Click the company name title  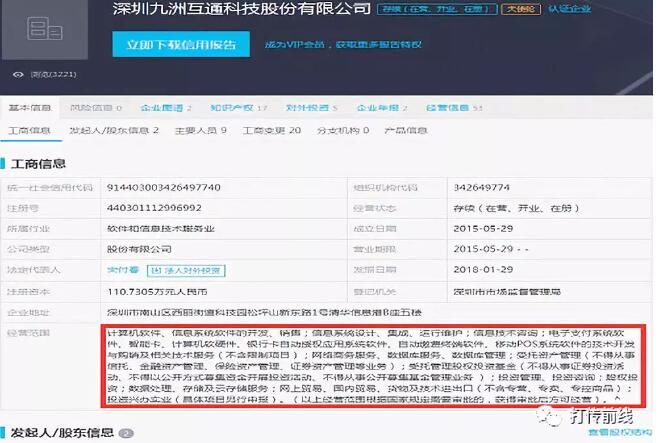point(241,8)
